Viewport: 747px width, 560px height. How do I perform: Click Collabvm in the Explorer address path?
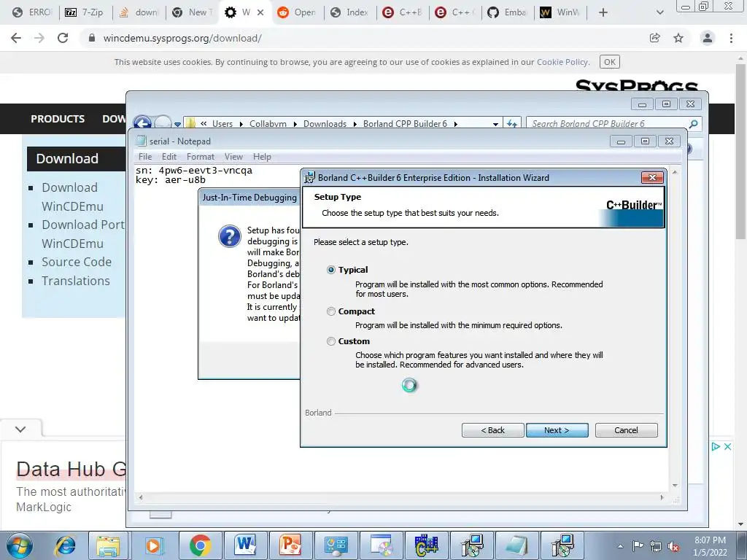[x=268, y=124]
